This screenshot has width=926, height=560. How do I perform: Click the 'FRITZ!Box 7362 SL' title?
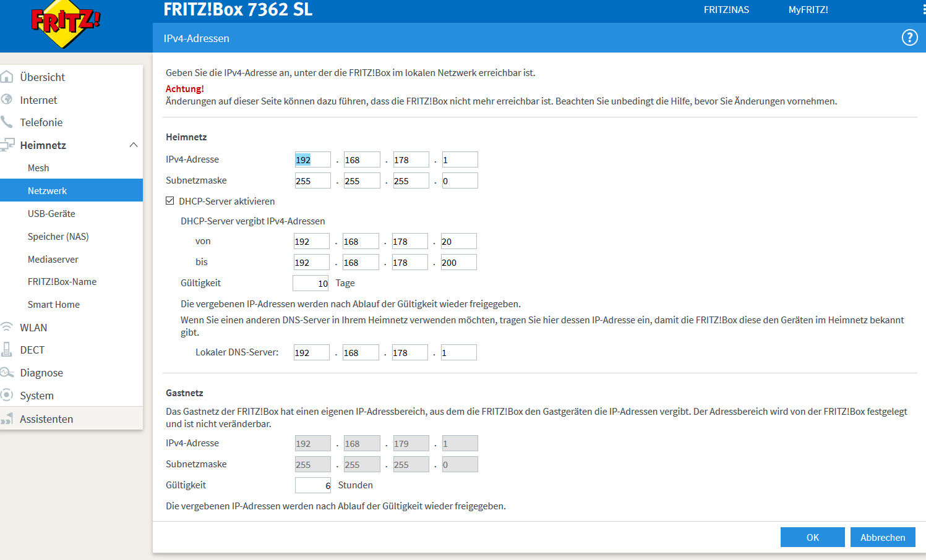tap(238, 10)
